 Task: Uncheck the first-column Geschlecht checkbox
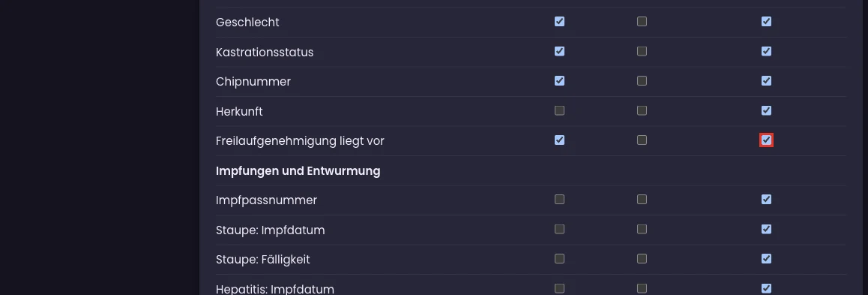click(x=560, y=22)
